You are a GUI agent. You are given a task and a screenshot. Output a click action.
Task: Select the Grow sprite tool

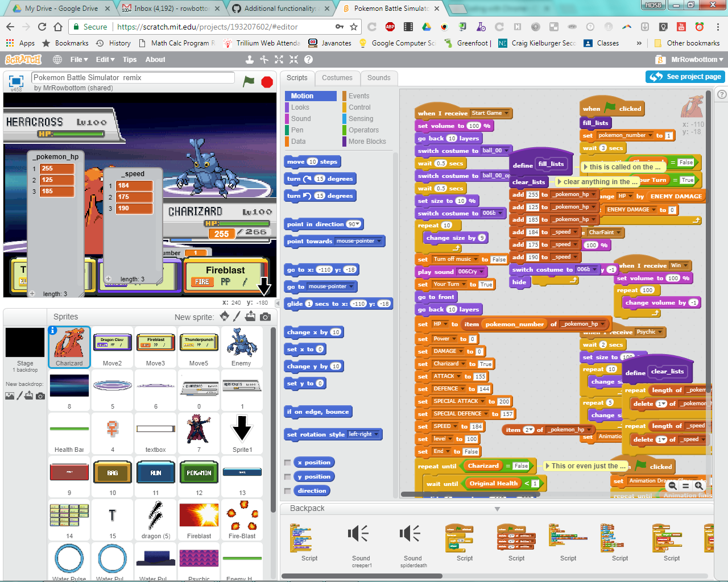[279, 59]
